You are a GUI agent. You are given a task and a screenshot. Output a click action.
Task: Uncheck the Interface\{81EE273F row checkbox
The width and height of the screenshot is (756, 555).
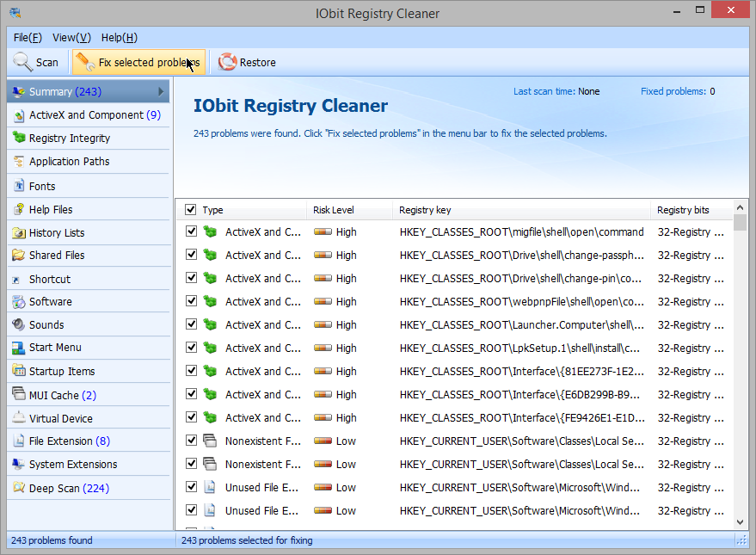pyautogui.click(x=192, y=370)
